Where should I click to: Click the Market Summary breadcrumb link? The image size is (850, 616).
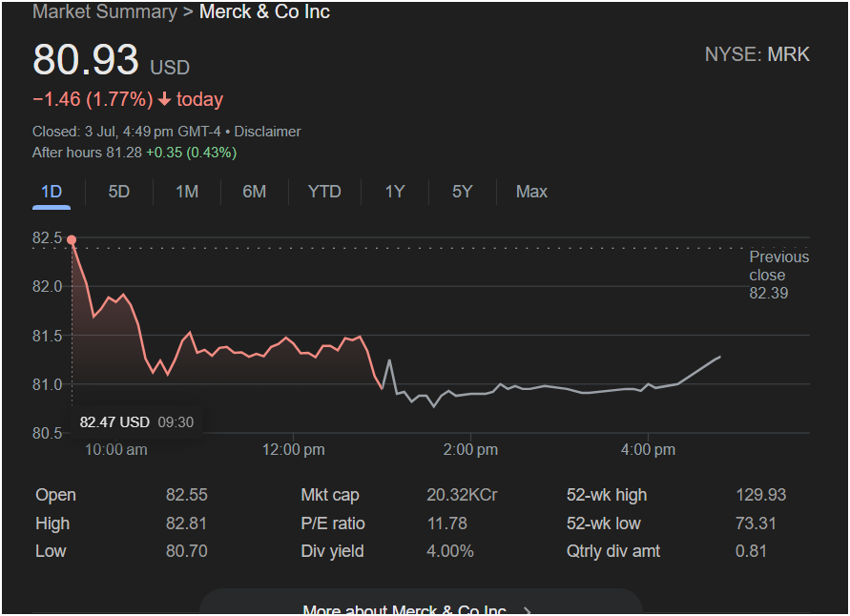pos(105,11)
